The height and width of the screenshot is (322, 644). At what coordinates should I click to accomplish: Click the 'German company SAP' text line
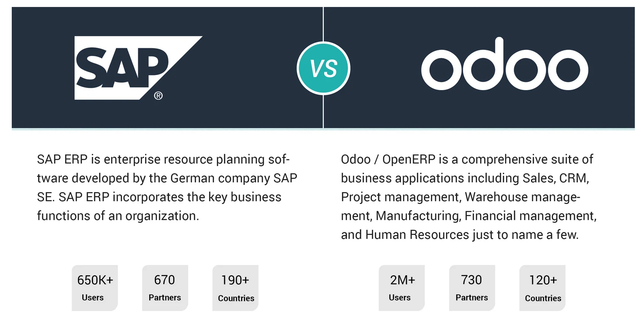[233, 178]
